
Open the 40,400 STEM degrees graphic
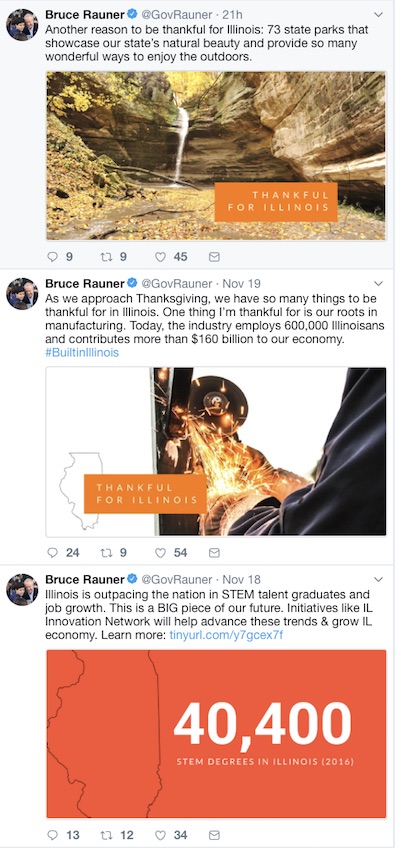[216, 734]
